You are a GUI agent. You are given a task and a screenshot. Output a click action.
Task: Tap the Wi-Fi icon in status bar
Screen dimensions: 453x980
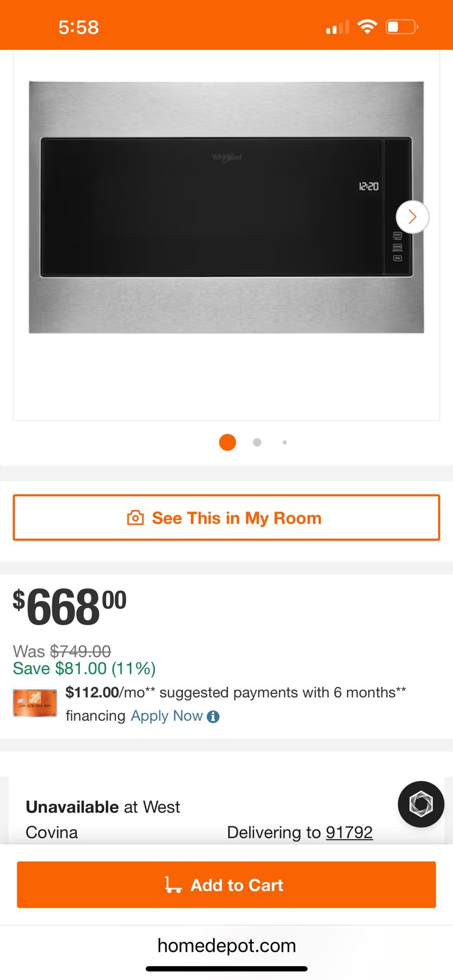click(367, 27)
